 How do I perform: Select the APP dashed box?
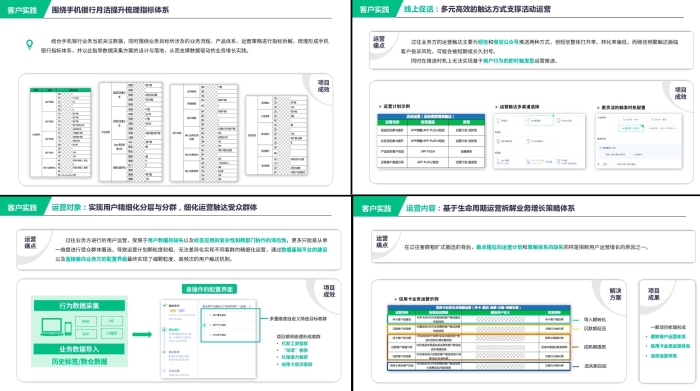(x=86, y=333)
